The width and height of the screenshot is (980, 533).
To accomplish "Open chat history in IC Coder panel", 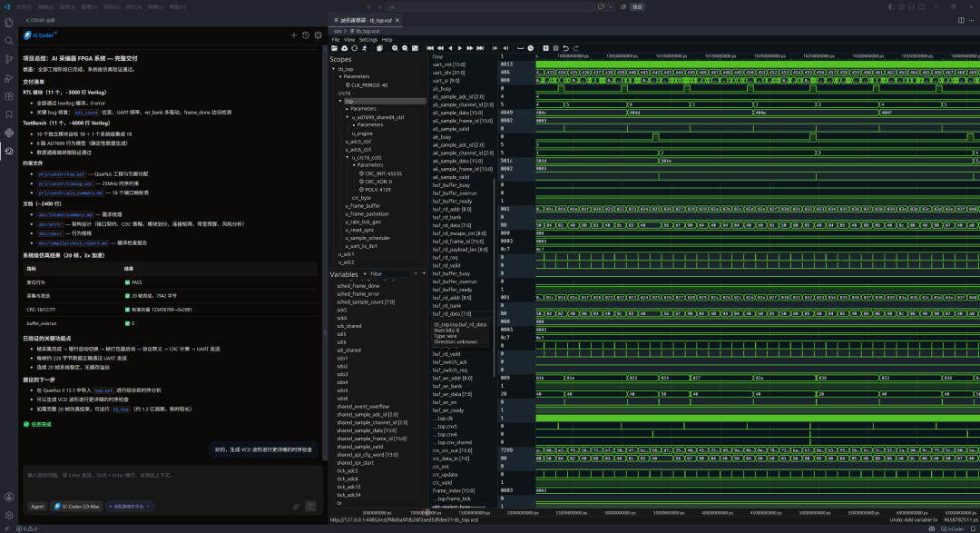I will 306,35.
